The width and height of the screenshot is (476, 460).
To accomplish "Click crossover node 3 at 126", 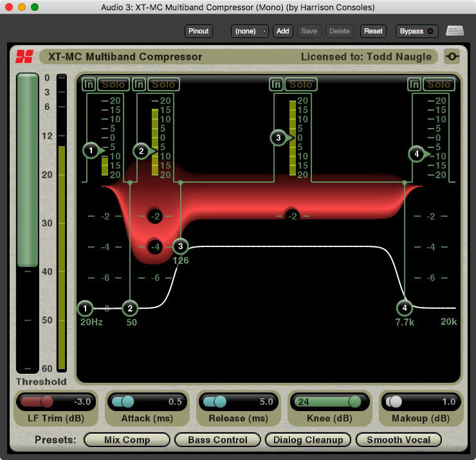I will click(181, 246).
